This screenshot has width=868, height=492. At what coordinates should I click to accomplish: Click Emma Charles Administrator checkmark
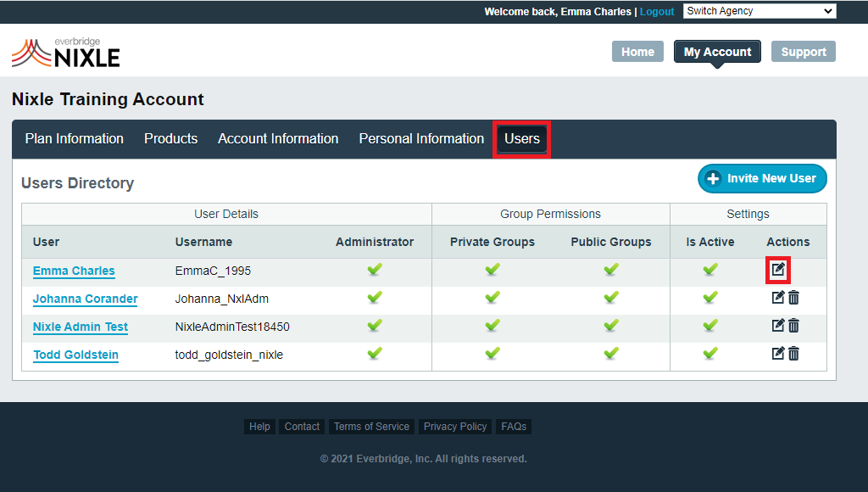(x=375, y=270)
